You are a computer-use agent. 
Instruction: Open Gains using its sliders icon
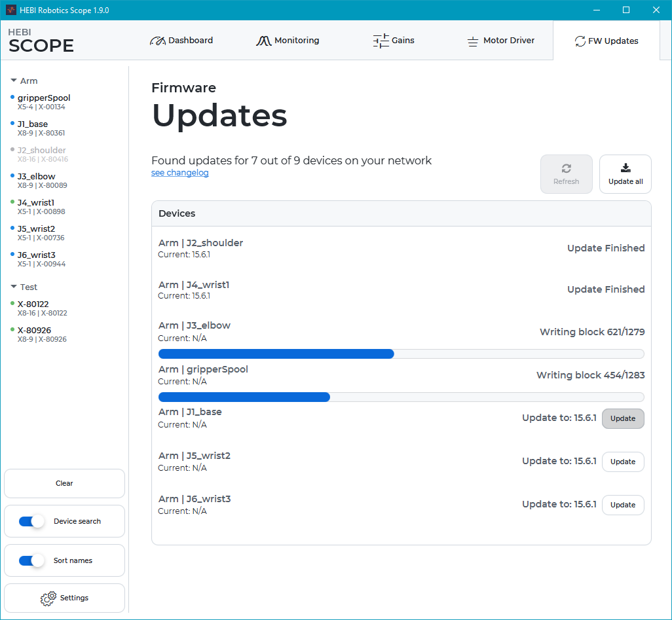[381, 40]
